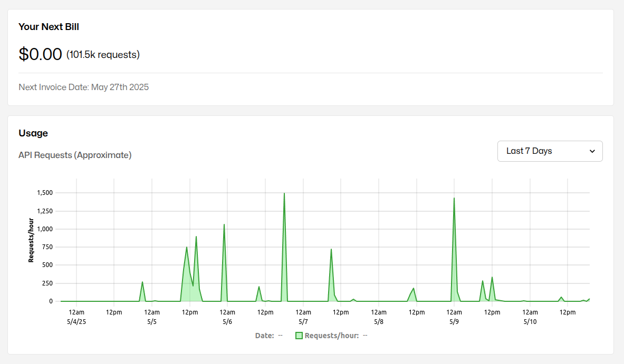The width and height of the screenshot is (624, 364).
Task: Click the 'Date:' legend label
Action: tap(265, 336)
